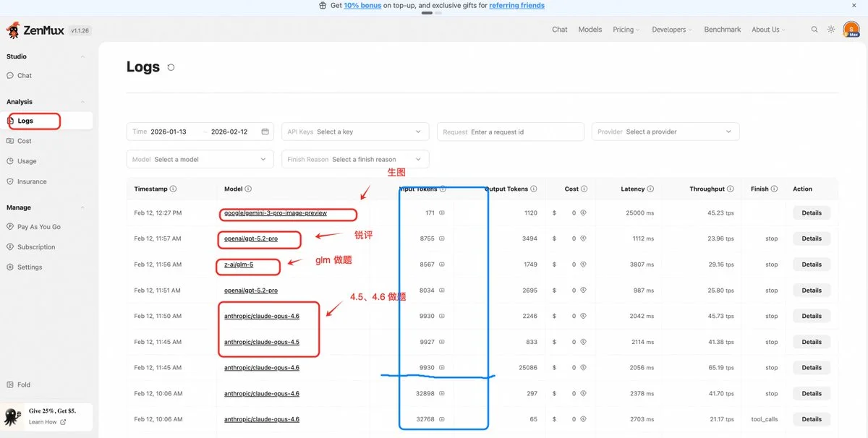Toggle the light/dark theme sun icon

pos(831,30)
